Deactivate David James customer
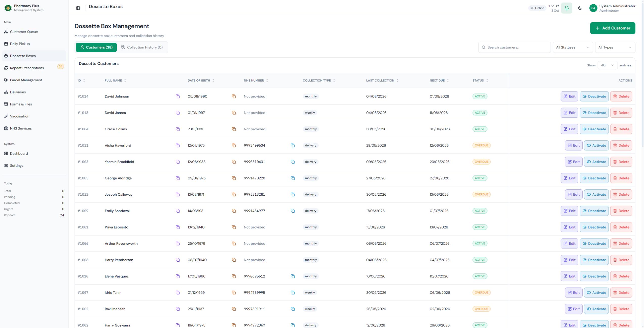Screen dimensions: 644x328 click(x=594, y=113)
